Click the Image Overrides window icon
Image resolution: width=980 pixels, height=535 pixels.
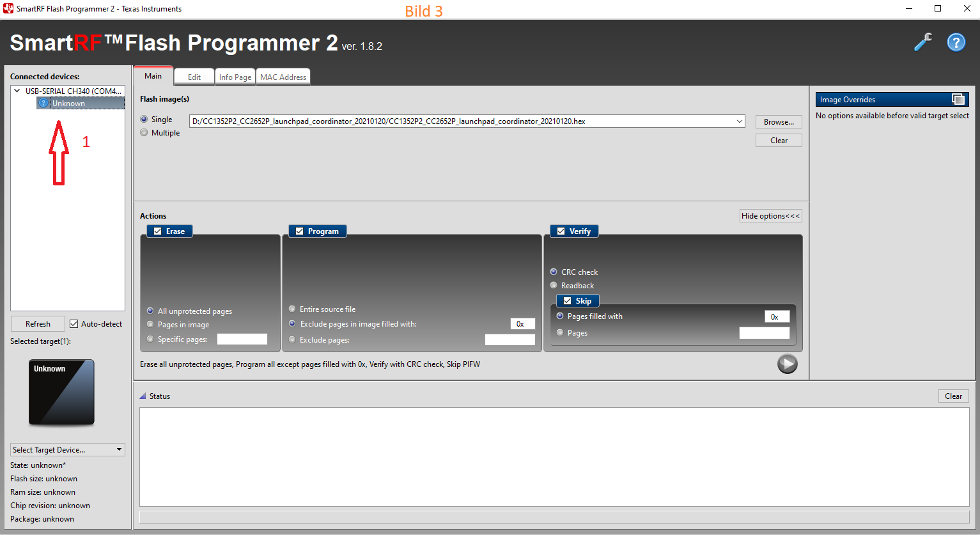(958, 99)
